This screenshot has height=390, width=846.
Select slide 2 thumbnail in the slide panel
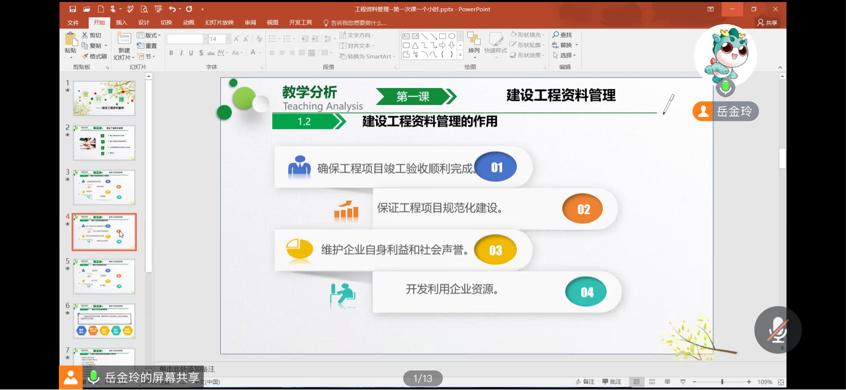[104, 142]
